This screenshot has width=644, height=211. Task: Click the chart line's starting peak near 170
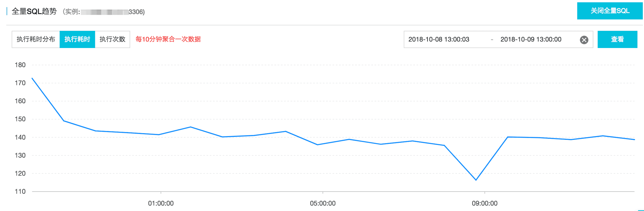pos(32,78)
